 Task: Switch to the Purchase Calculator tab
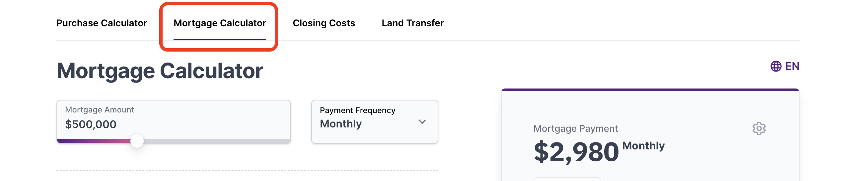click(102, 23)
